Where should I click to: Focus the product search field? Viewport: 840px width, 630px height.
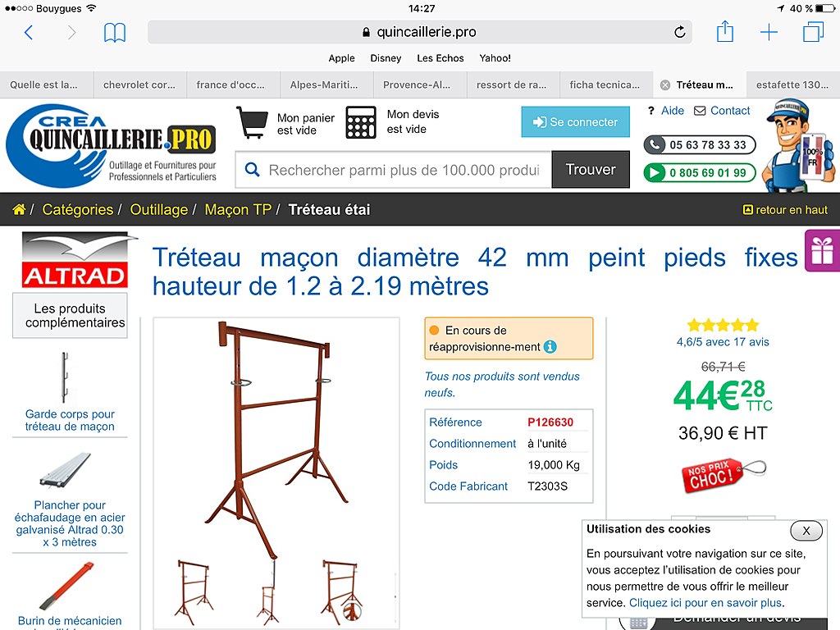(393, 170)
